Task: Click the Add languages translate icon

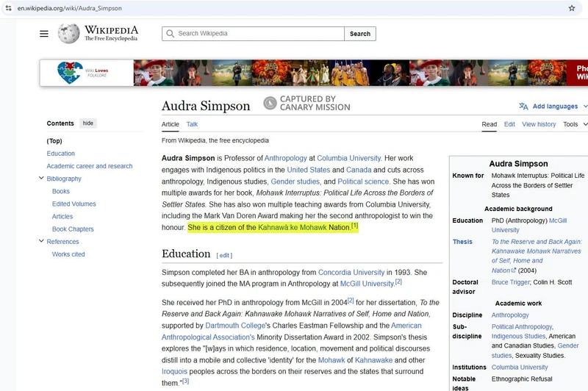Action: [523, 107]
